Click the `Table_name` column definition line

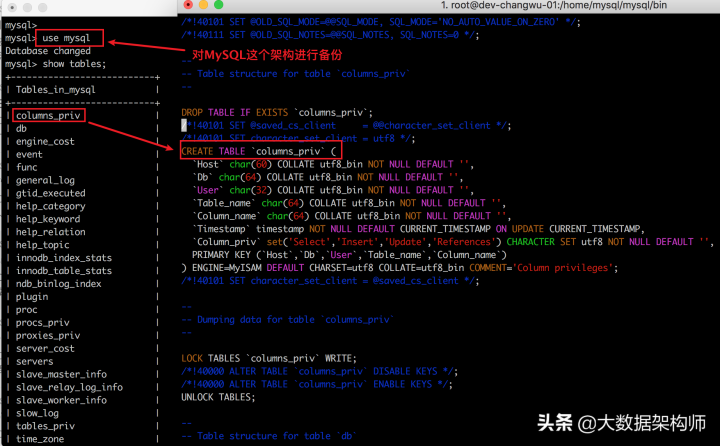[x=349, y=203]
